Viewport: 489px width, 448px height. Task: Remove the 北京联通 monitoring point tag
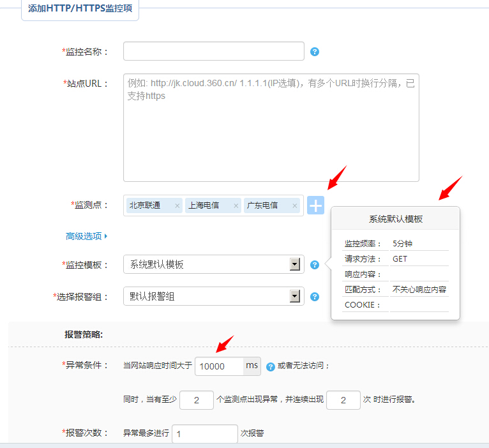[177, 205]
